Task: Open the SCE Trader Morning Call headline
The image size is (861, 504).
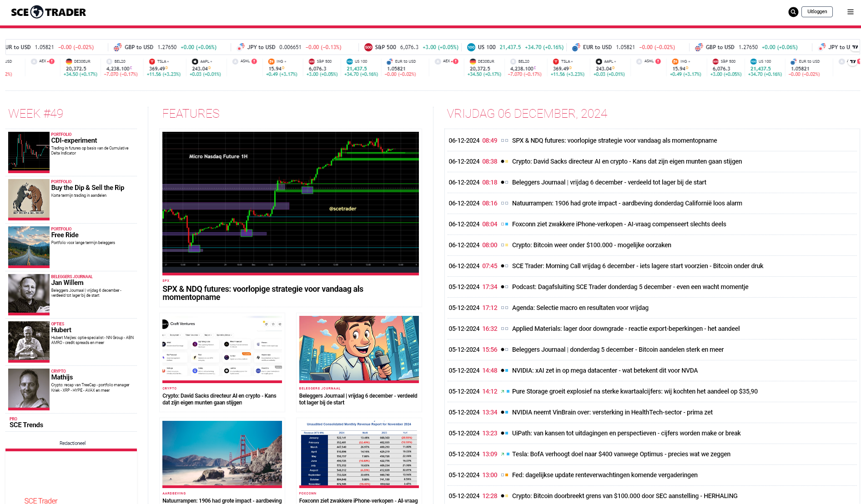Action: pos(638,266)
